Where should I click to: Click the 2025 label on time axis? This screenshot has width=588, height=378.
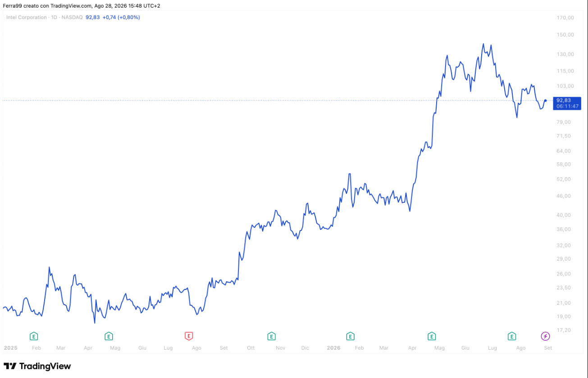coord(10,348)
